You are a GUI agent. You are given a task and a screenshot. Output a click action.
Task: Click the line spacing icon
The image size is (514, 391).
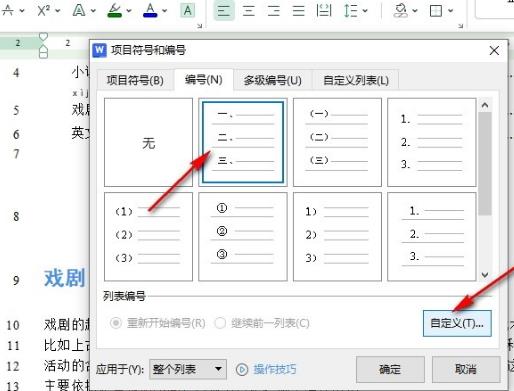[350, 10]
